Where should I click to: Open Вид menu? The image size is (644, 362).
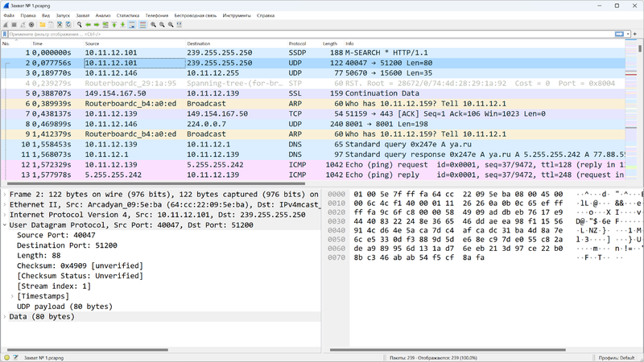(x=46, y=15)
